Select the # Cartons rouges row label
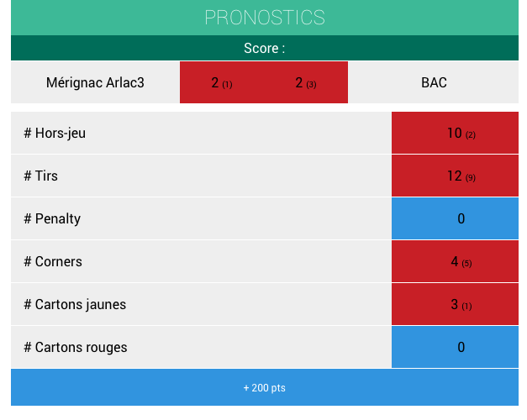Screen dimensions: 527x420 [x=76, y=348]
